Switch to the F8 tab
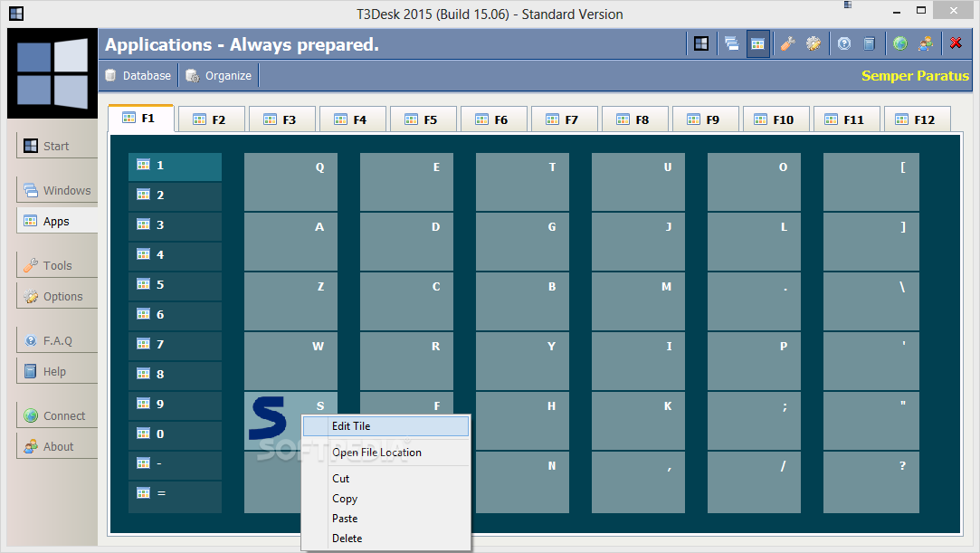Screen dimensions: 980x553 coord(635,119)
